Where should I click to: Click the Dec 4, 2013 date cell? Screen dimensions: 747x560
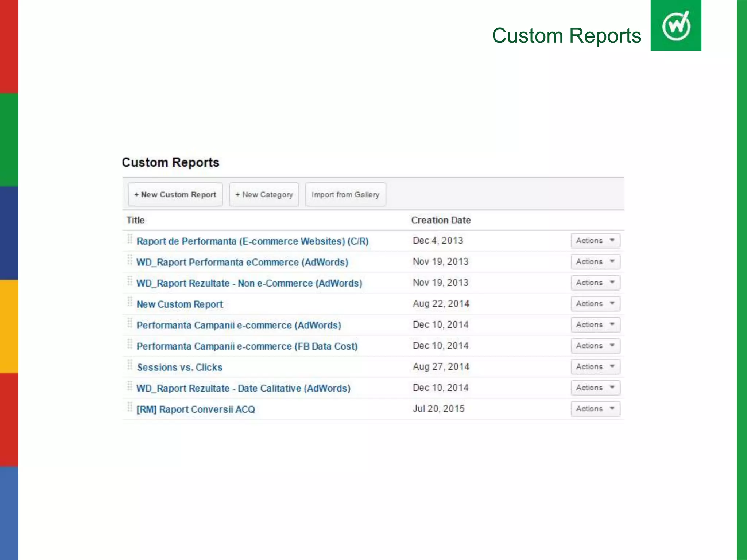tap(438, 241)
